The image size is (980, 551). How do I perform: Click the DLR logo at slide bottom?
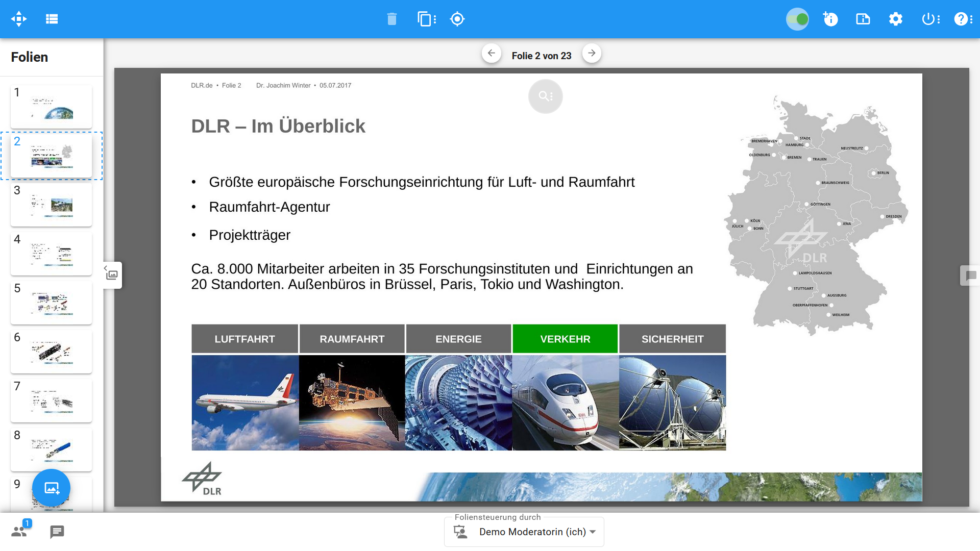click(202, 479)
